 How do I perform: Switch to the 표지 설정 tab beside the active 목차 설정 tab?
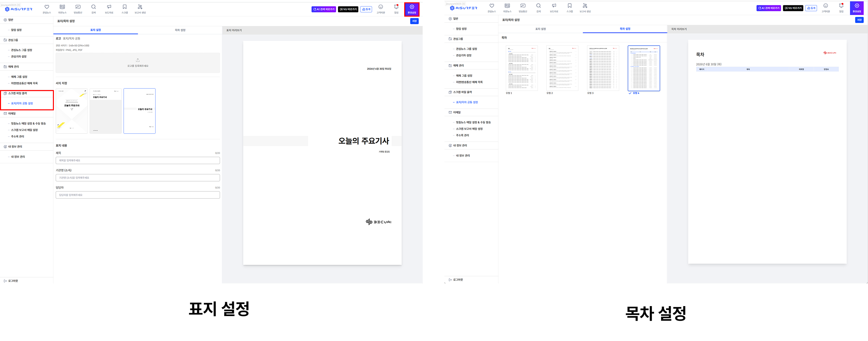click(541, 29)
